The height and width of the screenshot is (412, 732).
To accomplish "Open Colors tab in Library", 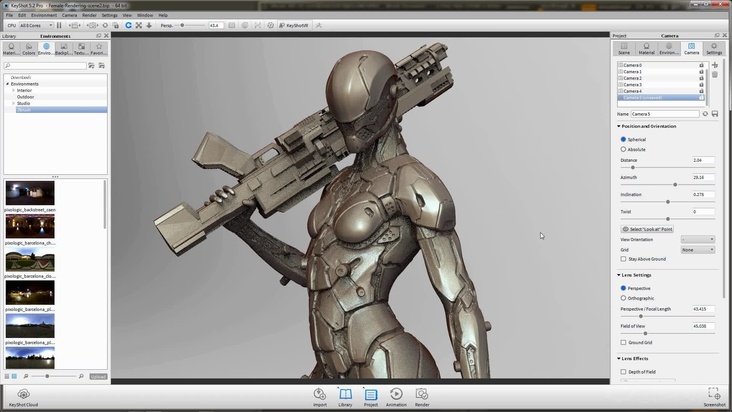I will 28,49.
